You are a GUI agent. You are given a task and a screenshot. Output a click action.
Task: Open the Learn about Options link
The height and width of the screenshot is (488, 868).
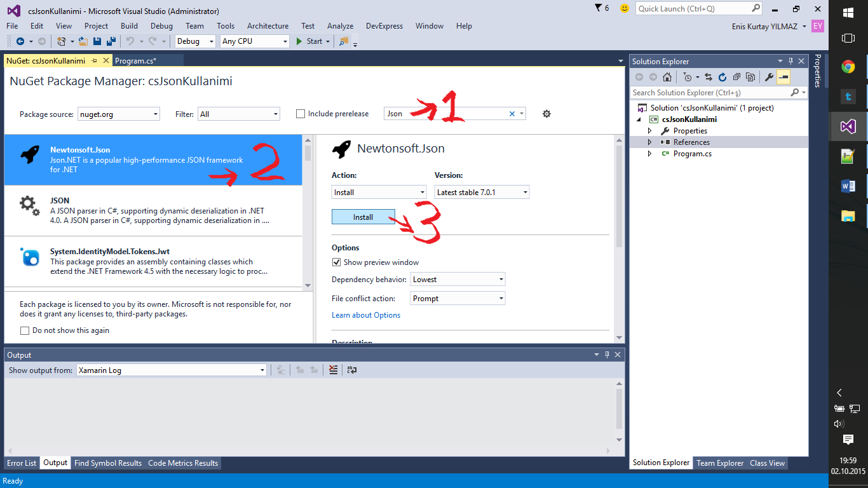366,315
